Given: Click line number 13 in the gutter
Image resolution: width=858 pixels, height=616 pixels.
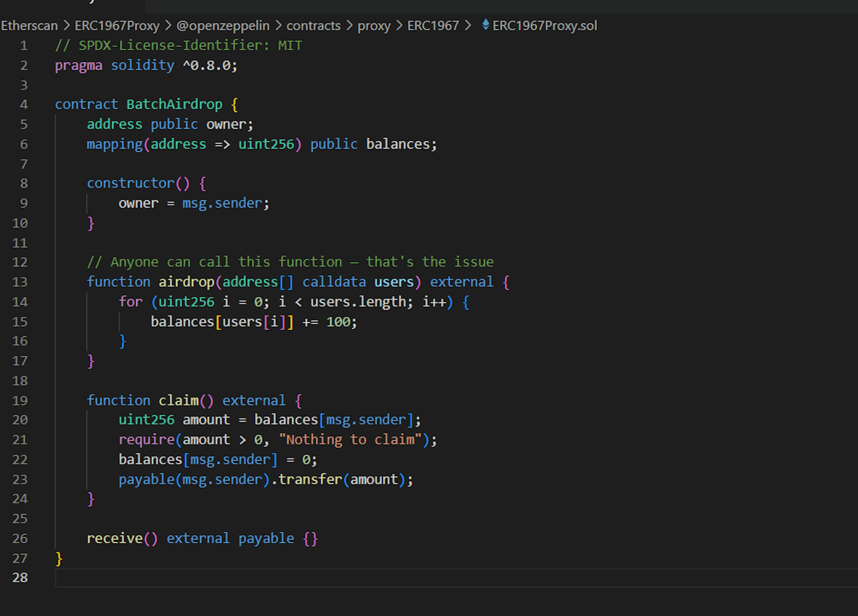Looking at the screenshot, I should [20, 282].
